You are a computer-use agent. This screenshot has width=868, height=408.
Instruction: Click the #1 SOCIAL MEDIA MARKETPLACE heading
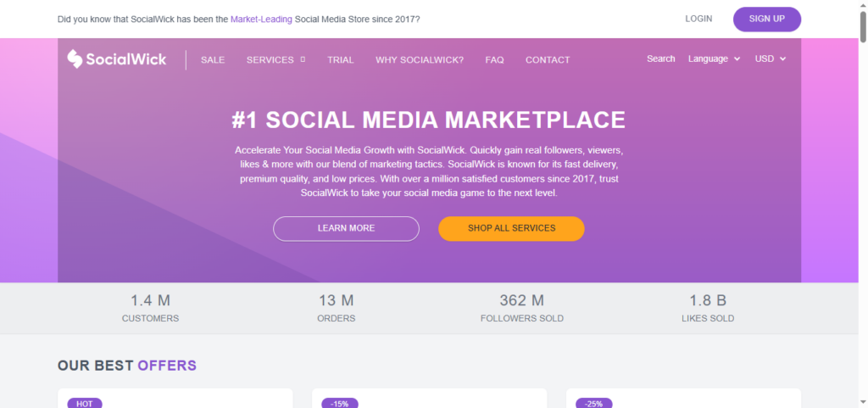pos(428,120)
